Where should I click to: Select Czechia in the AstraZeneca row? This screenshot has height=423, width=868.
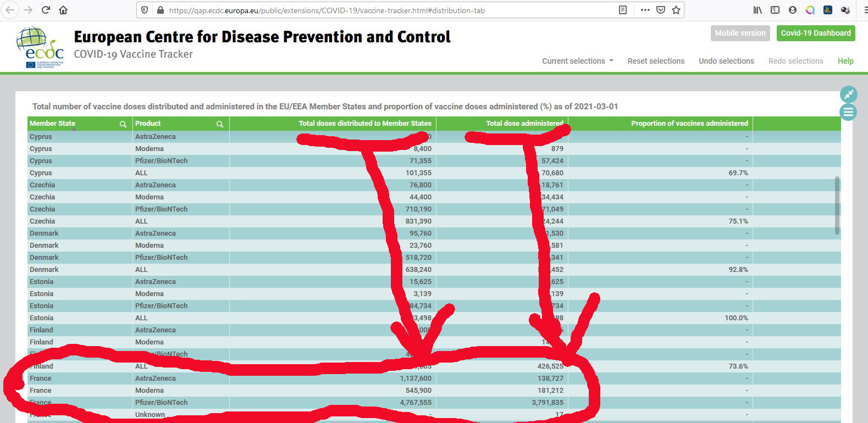click(x=42, y=185)
